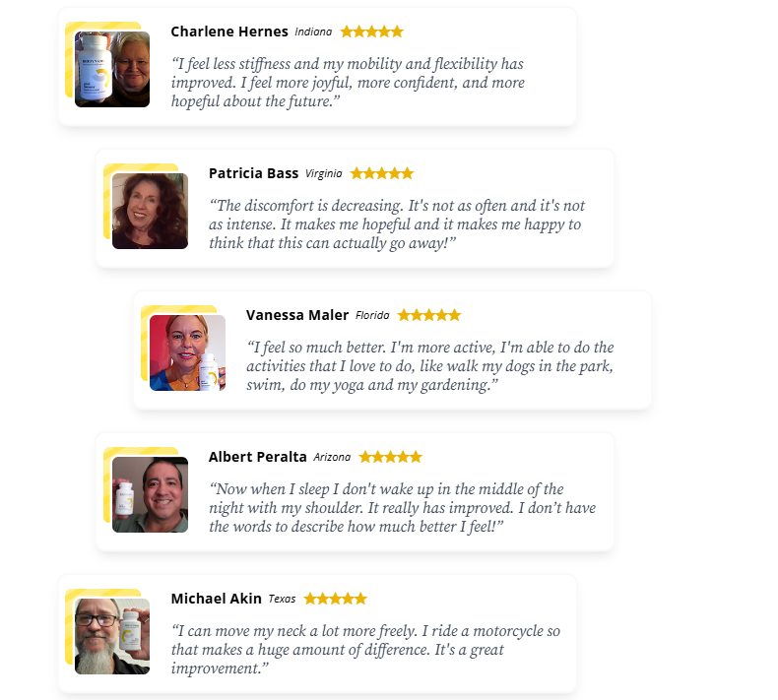Click the Vanessa Maler reviewer name
Image resolution: width=778 pixels, height=700 pixels.
(x=297, y=315)
